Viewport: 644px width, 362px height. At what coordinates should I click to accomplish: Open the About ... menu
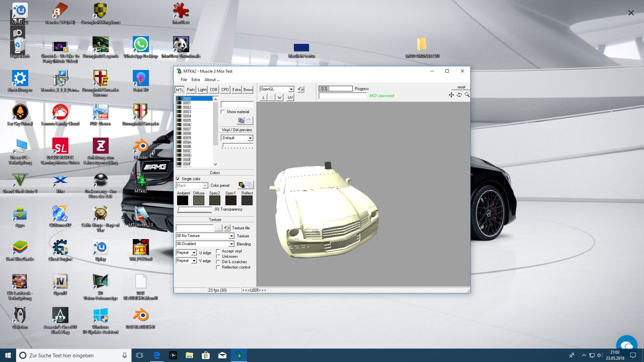pyautogui.click(x=212, y=80)
